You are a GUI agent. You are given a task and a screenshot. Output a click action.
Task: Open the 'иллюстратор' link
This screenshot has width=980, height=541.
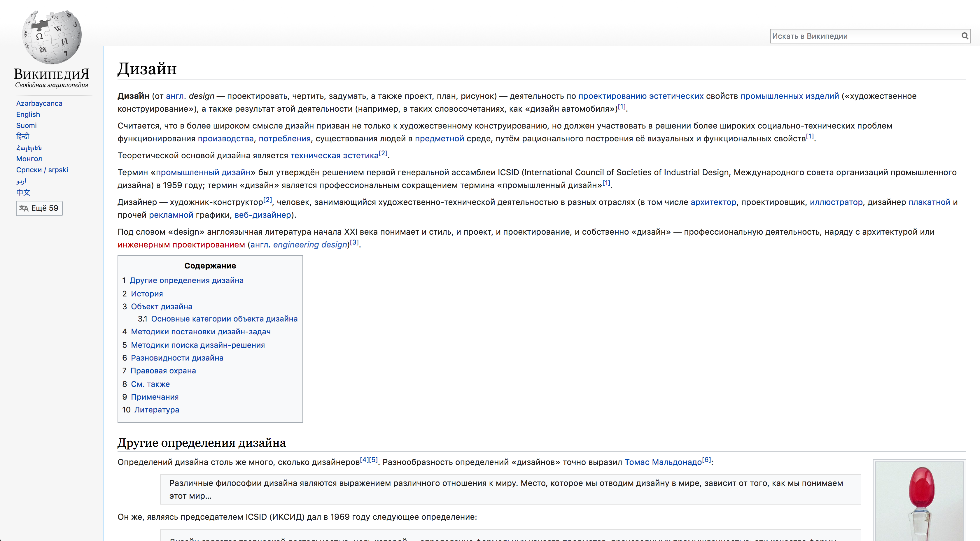point(836,202)
